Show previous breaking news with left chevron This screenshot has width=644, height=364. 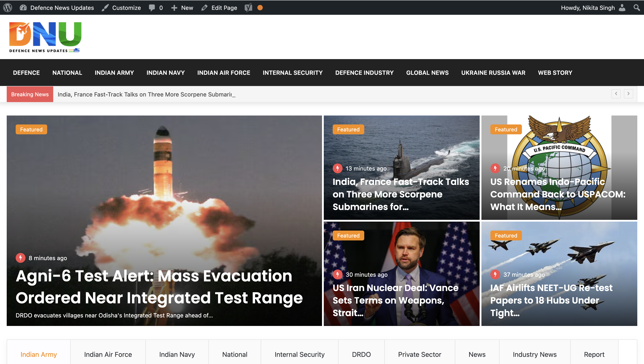click(x=616, y=94)
